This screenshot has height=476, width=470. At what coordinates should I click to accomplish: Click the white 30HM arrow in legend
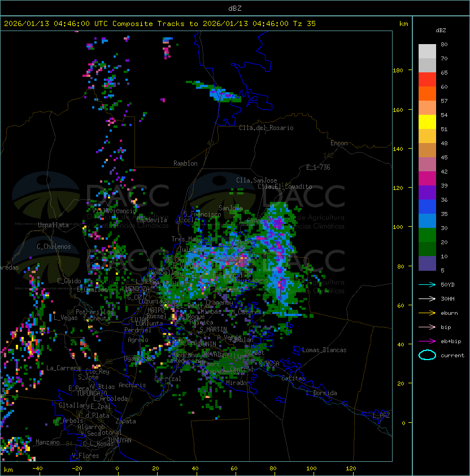click(x=427, y=298)
